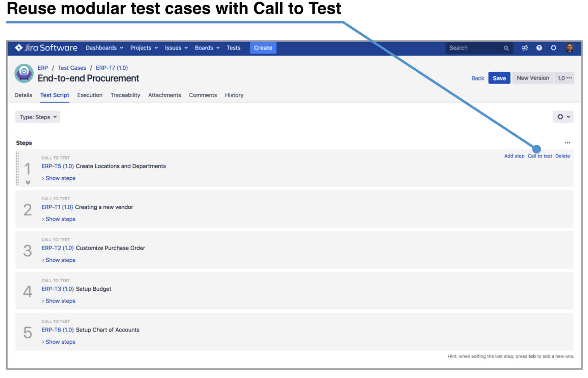Click the Jira Software logo

(x=46, y=48)
